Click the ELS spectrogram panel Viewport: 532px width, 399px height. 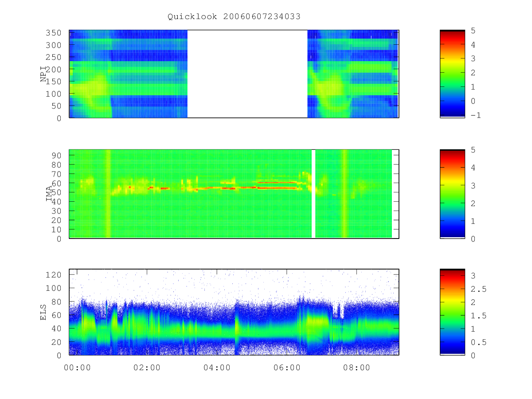click(234, 312)
